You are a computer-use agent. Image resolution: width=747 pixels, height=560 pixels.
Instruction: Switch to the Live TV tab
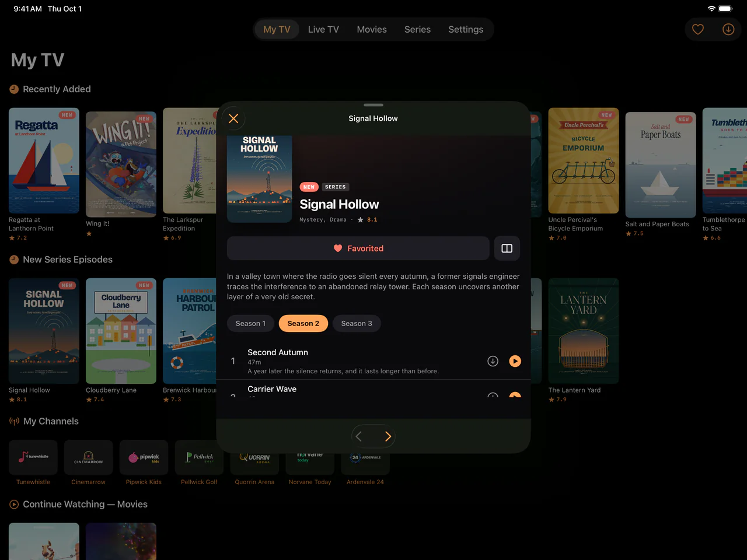[323, 29]
